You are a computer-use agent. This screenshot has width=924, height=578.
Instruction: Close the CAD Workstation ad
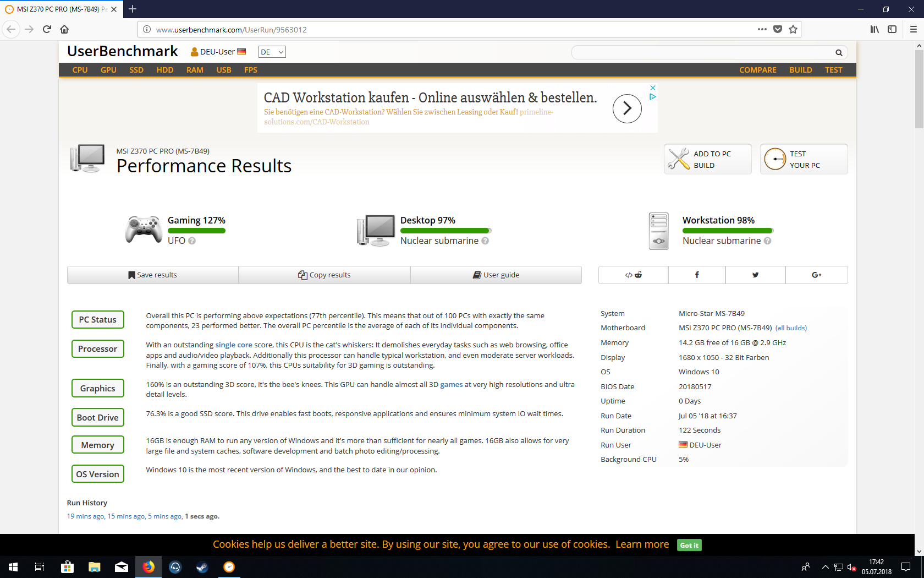click(653, 88)
